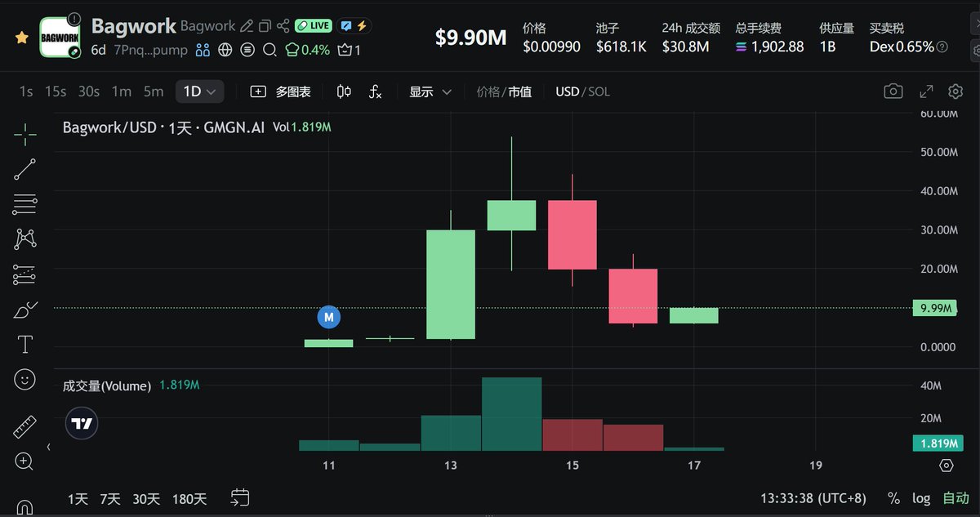Open the go-to-date calendar icon

[x=240, y=497]
